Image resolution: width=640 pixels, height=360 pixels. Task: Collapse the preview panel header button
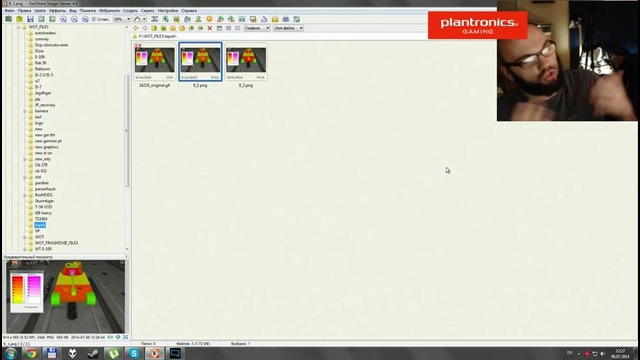(x=126, y=257)
